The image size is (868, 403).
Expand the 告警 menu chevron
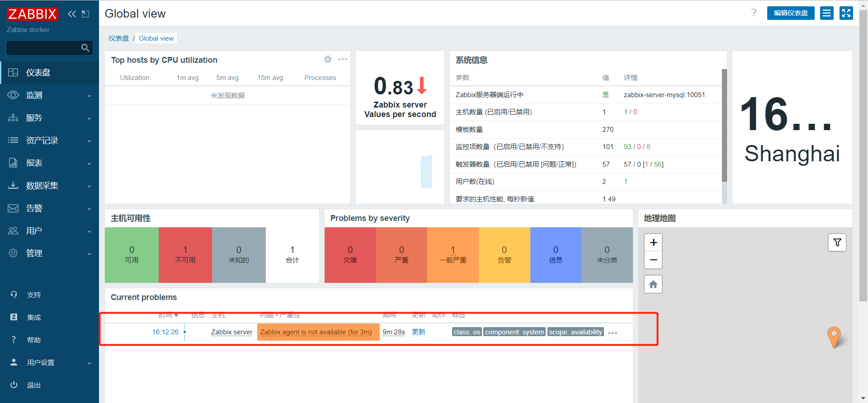coord(89,209)
